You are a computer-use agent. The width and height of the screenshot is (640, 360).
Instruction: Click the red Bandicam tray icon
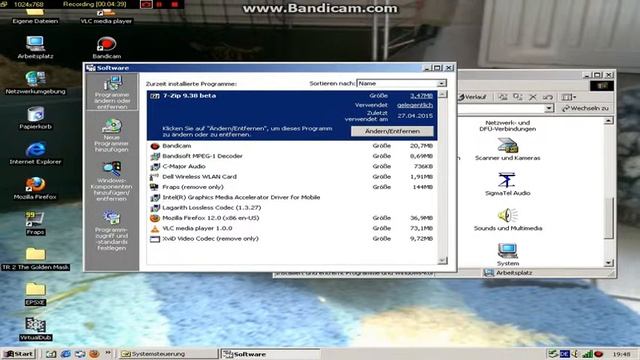599,354
